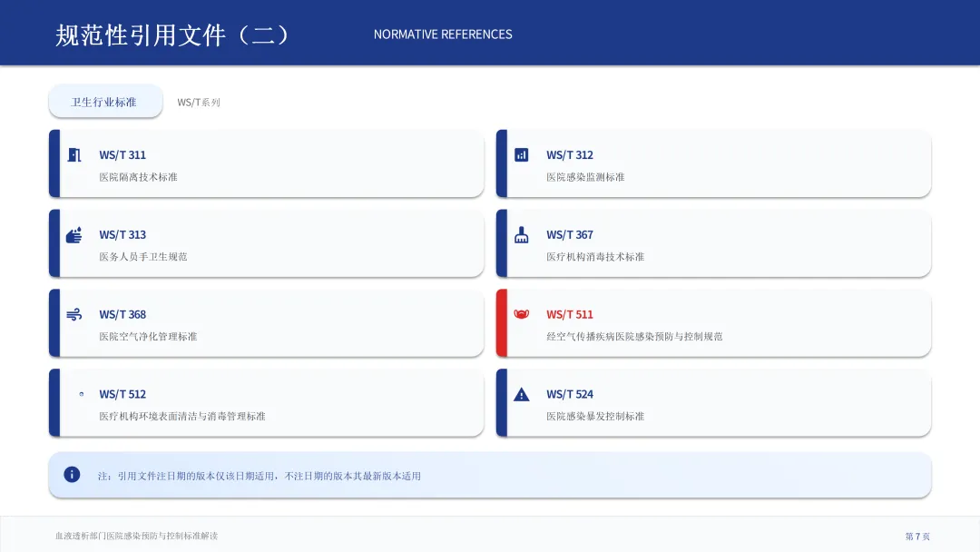Click the WS/T系列 label
The image size is (980, 552).
(199, 103)
